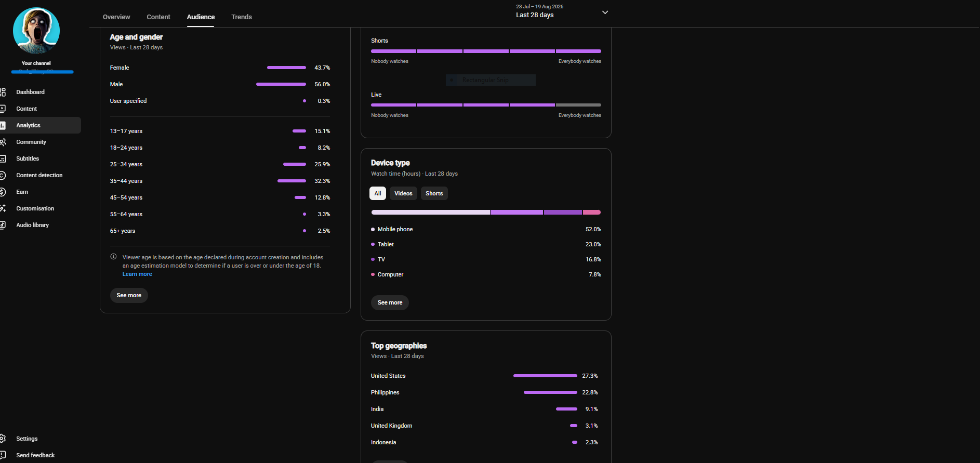980x463 pixels.
Task: Open Dashboard from sidebar icon
Action: click(x=3, y=92)
